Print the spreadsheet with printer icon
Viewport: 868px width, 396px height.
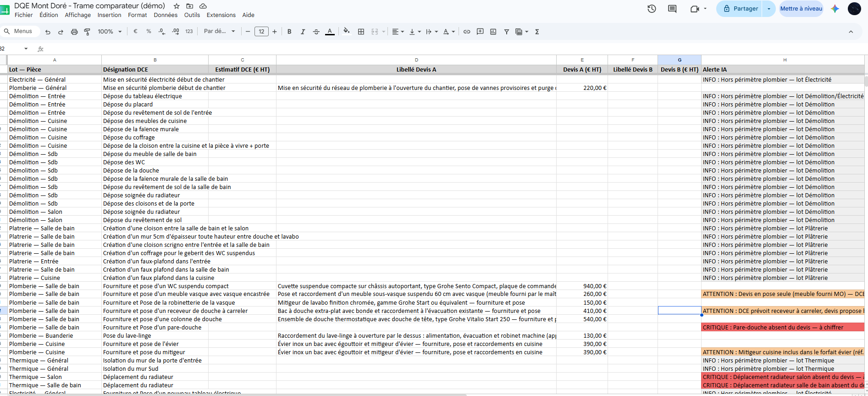[74, 32]
